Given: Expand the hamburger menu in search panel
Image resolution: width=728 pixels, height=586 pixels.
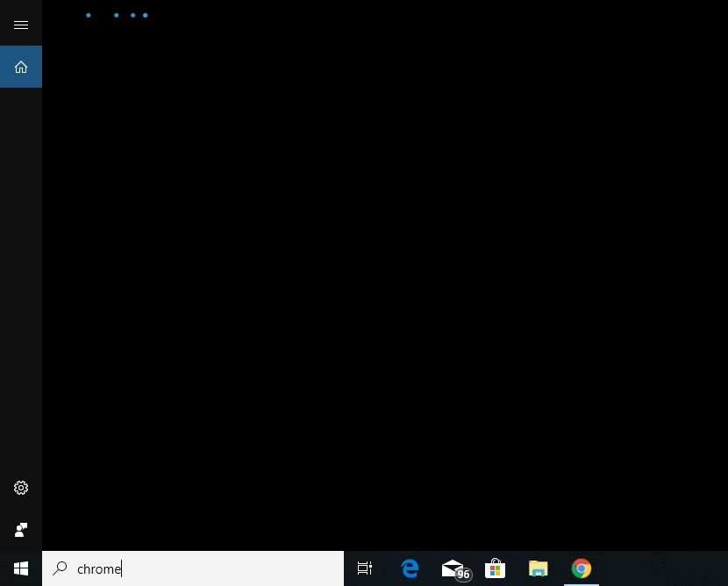Looking at the screenshot, I should (x=21, y=25).
